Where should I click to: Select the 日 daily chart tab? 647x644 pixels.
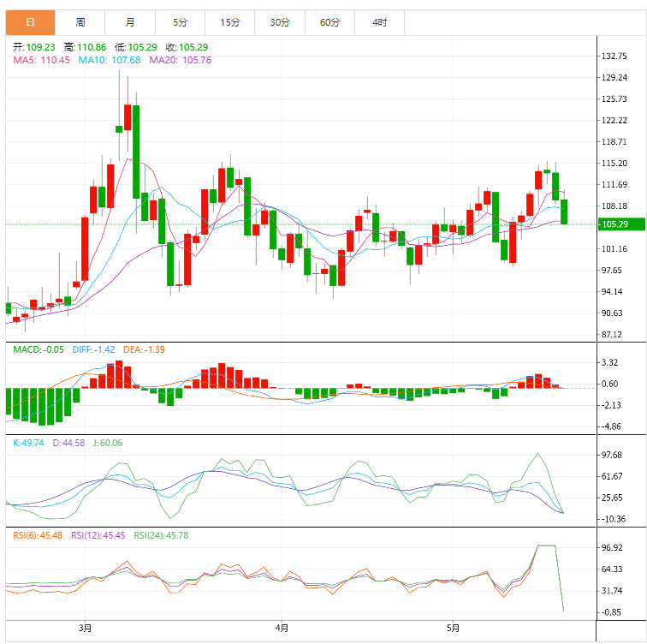pos(30,23)
